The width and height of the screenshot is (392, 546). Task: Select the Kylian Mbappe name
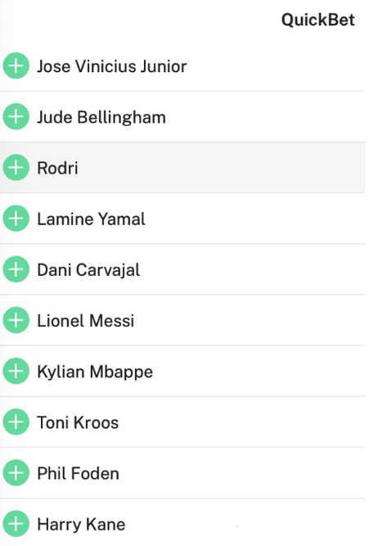tap(95, 372)
